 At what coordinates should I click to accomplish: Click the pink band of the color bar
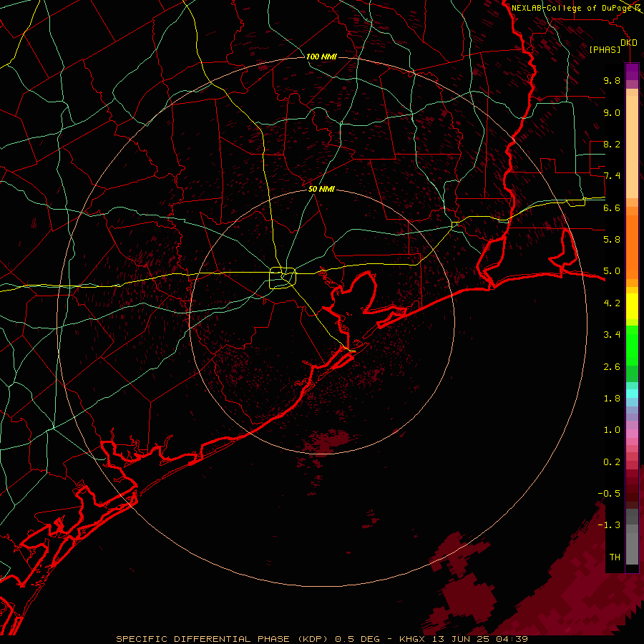tap(632, 434)
